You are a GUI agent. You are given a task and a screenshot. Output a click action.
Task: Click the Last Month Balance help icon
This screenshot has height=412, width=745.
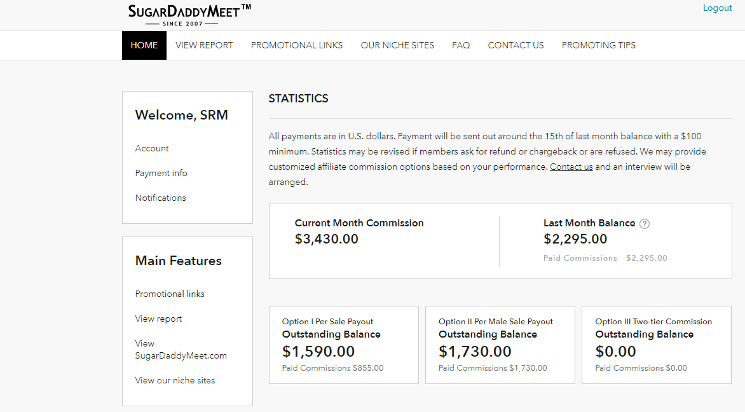point(644,224)
